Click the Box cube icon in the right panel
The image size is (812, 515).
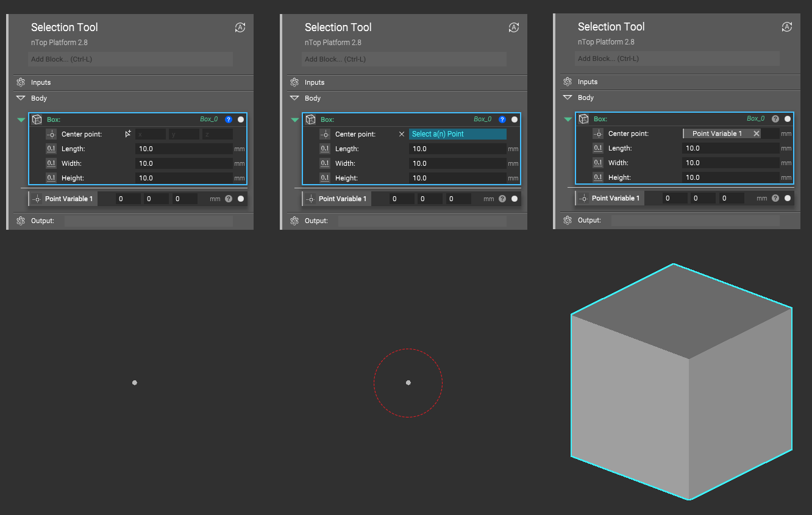pos(583,119)
